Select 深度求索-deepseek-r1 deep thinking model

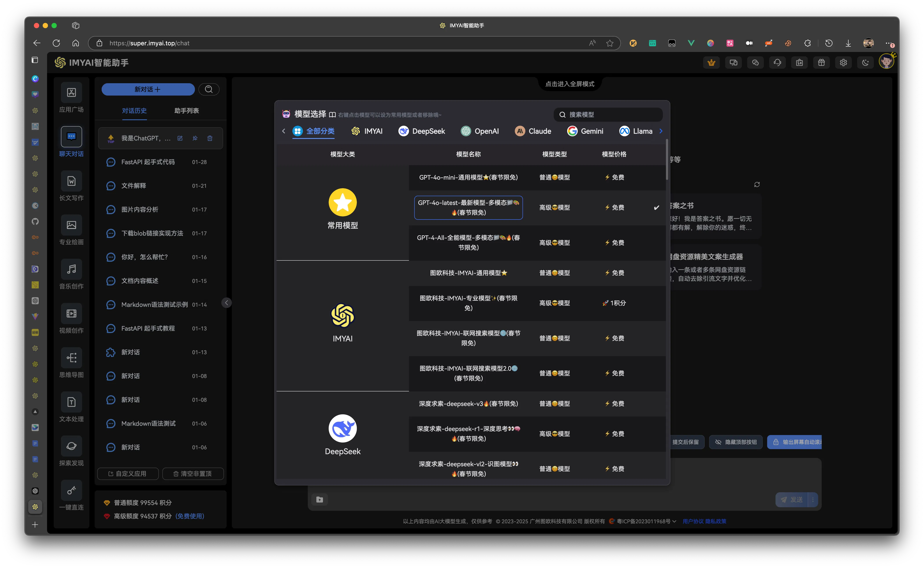[468, 434]
